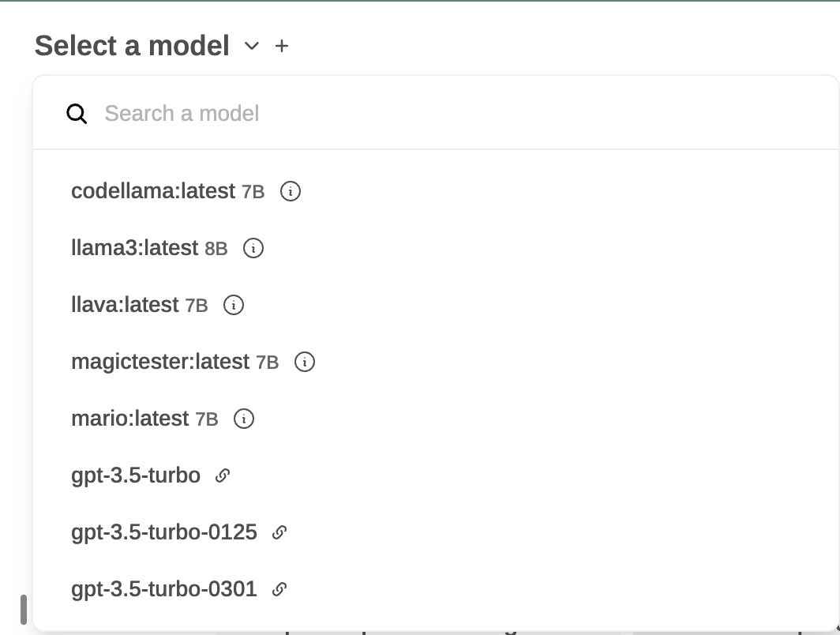Select gpt-3.5-turbo-0125 model option

pyautogui.click(x=436, y=532)
